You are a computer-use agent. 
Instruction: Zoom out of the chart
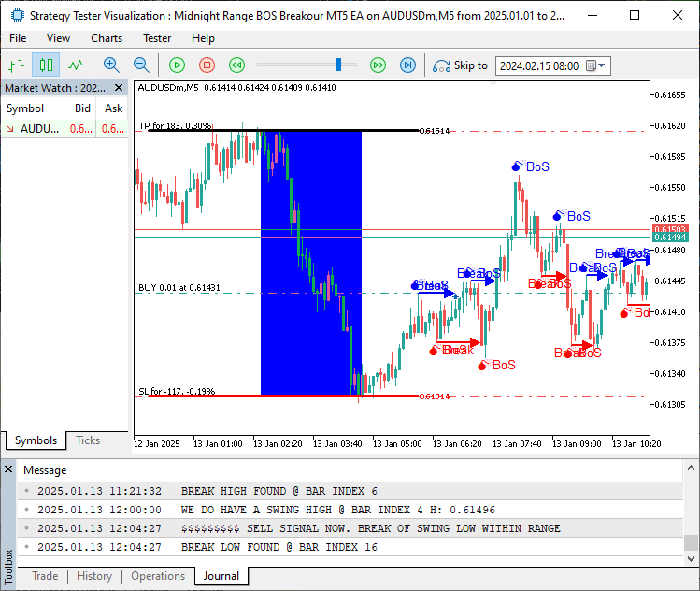(141, 65)
